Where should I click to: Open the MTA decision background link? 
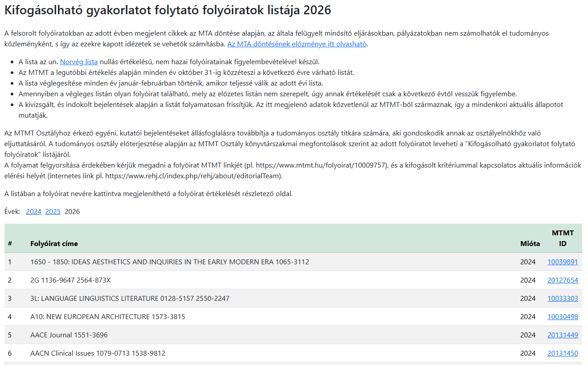click(297, 44)
